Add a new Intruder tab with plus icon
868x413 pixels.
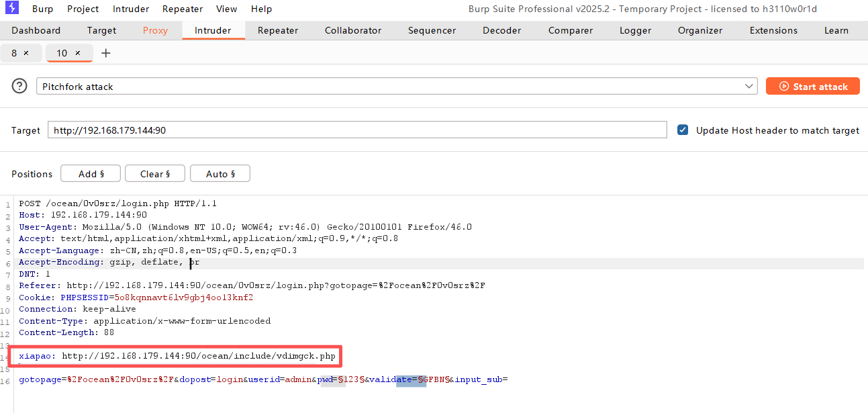tap(105, 53)
